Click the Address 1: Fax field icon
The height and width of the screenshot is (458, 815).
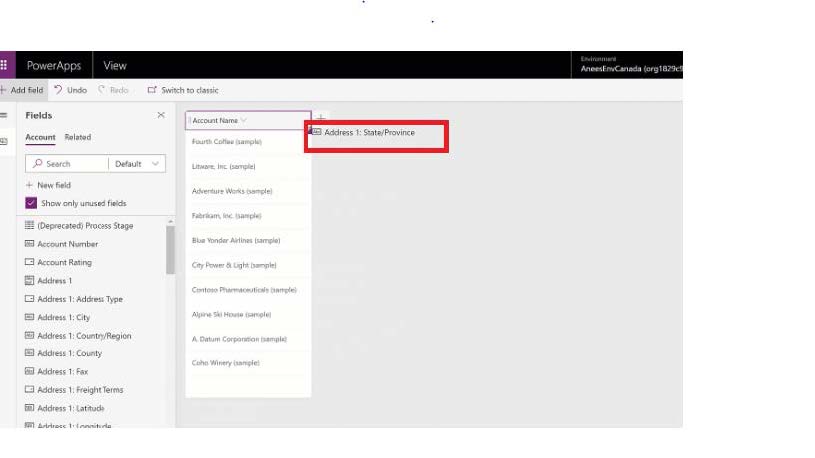tap(30, 371)
